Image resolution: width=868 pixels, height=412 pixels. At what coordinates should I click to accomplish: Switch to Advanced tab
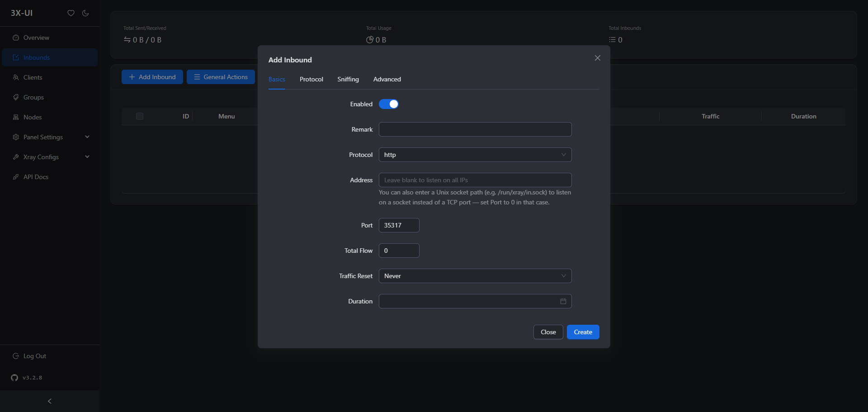[387, 79]
